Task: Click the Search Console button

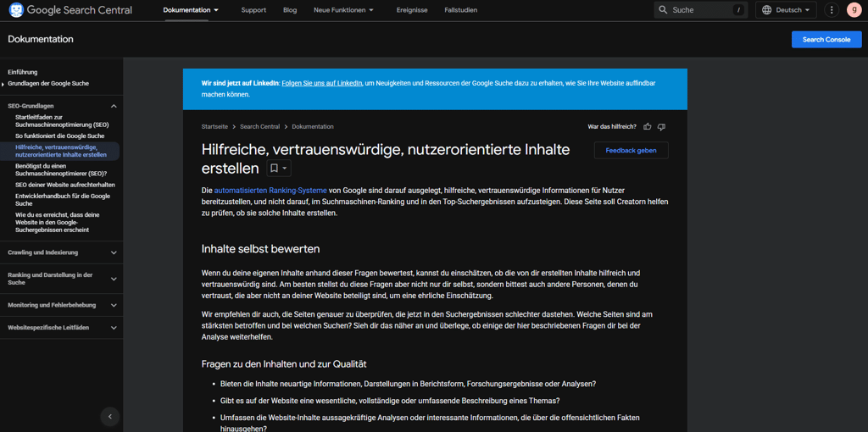Action: click(x=826, y=39)
